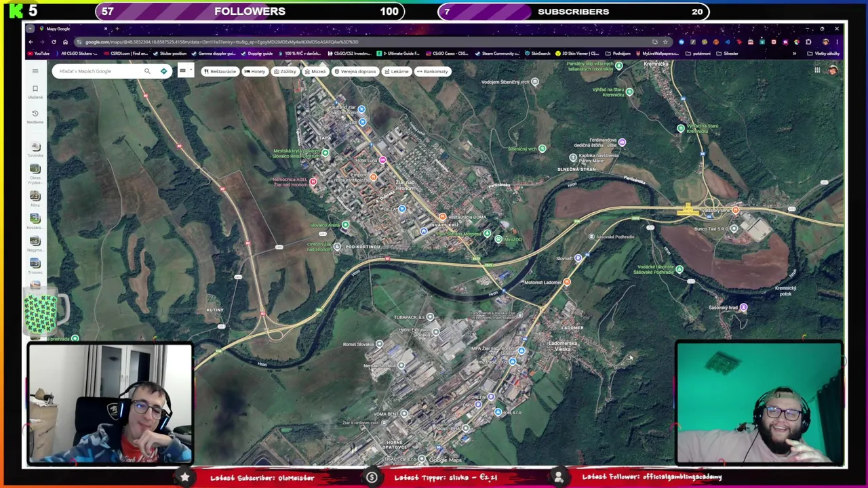The width and height of the screenshot is (868, 488).
Task: Open the Všetky záložky bookmarks folder
Action: tap(823, 54)
